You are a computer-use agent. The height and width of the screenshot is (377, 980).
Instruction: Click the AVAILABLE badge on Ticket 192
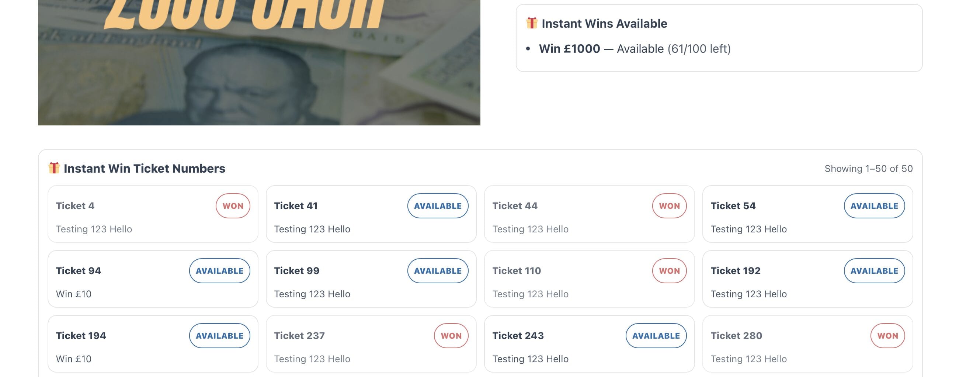pos(874,270)
